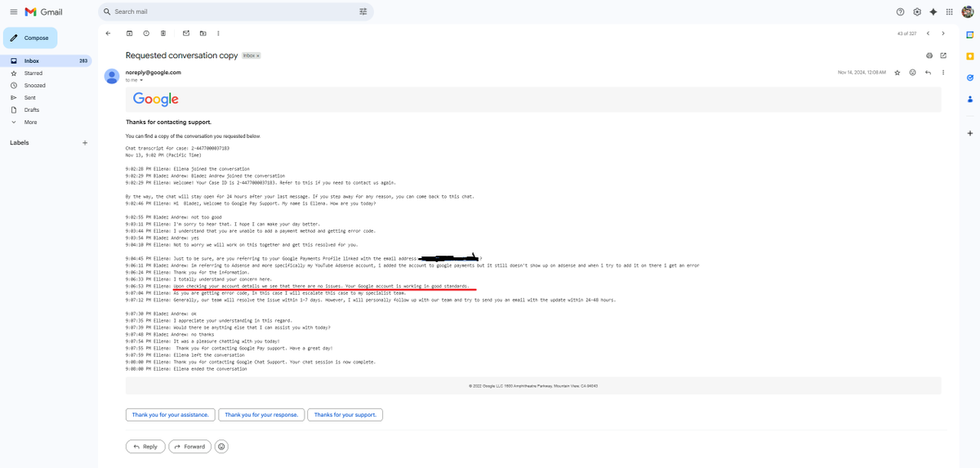Viewport: 980px width, 468px height.
Task: Click the Inbox unread count 283
Action: tap(83, 60)
